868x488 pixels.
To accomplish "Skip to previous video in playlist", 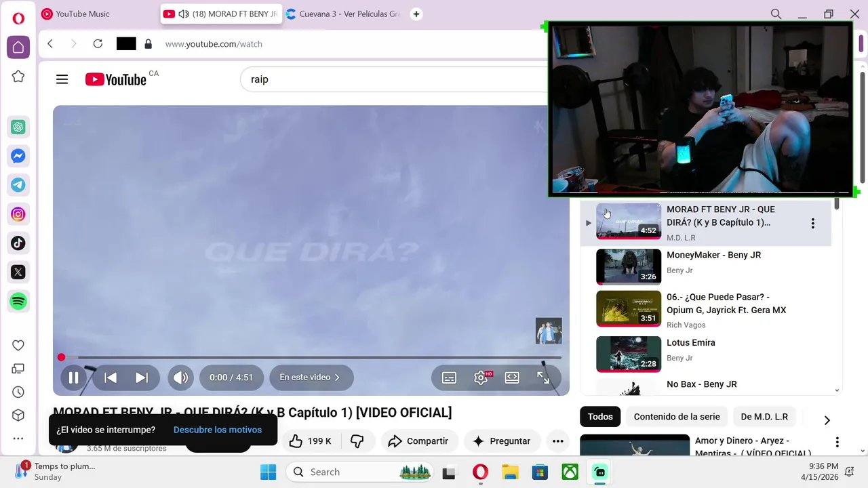I will click(x=111, y=378).
